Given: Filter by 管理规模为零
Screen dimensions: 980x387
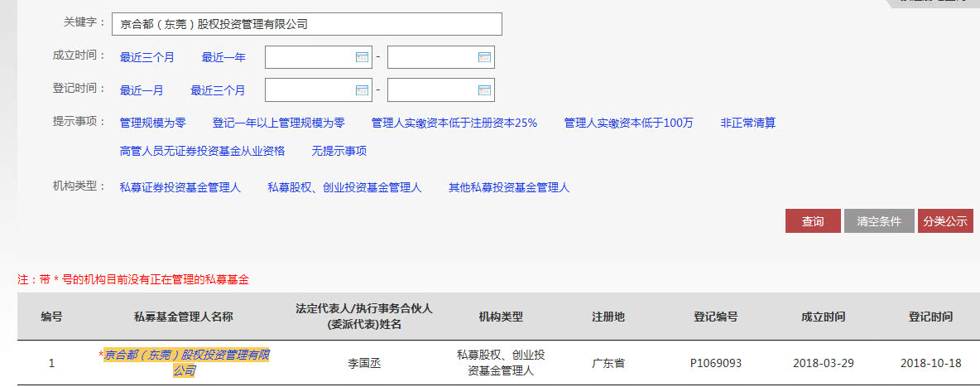Looking at the screenshot, I should [x=153, y=123].
